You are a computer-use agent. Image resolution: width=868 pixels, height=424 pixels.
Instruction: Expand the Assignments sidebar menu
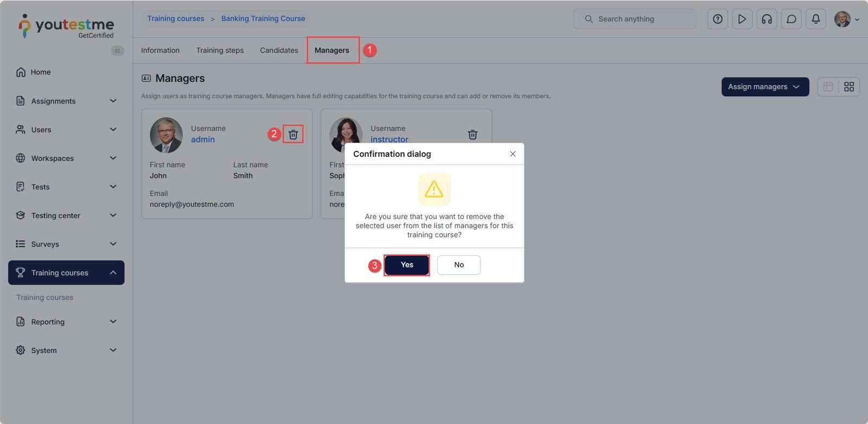tap(66, 101)
